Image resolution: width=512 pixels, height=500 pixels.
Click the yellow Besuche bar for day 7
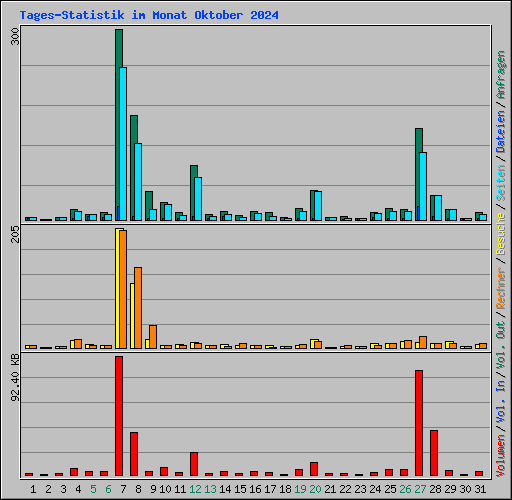pyautogui.click(x=118, y=288)
